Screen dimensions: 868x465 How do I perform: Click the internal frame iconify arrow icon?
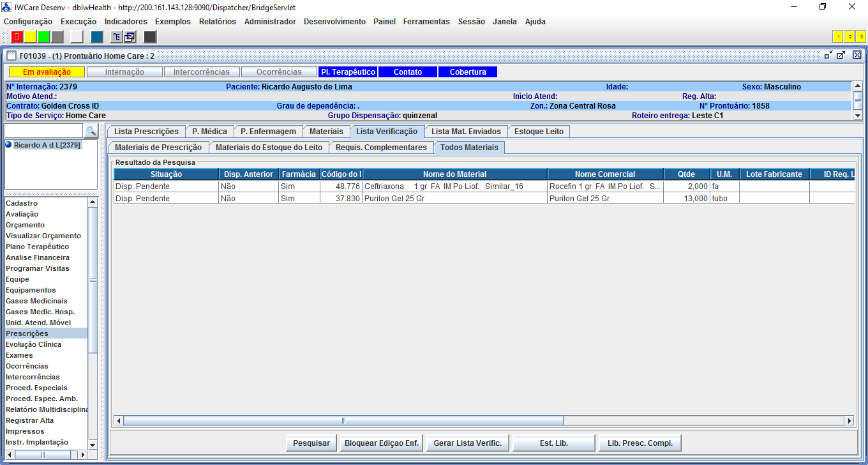pos(828,56)
